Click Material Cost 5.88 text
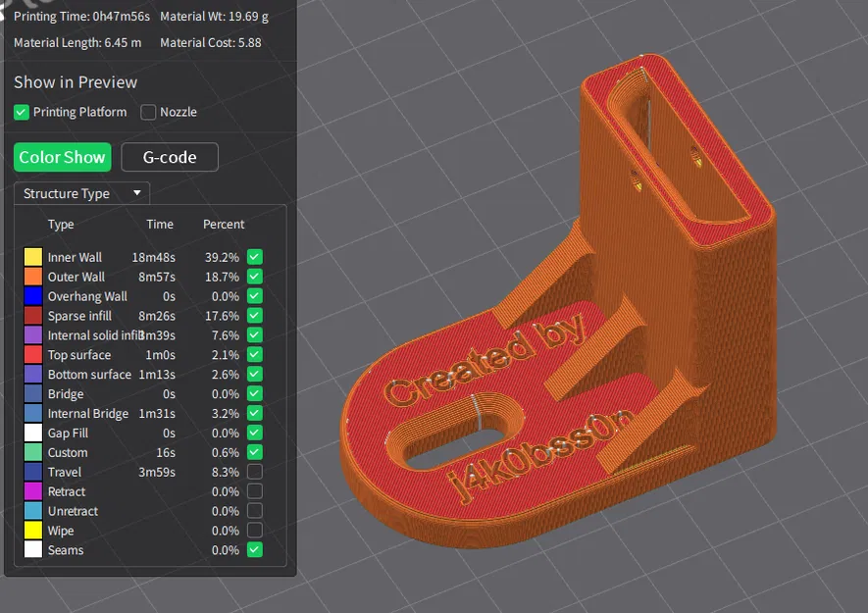868x613 pixels. coord(210,42)
